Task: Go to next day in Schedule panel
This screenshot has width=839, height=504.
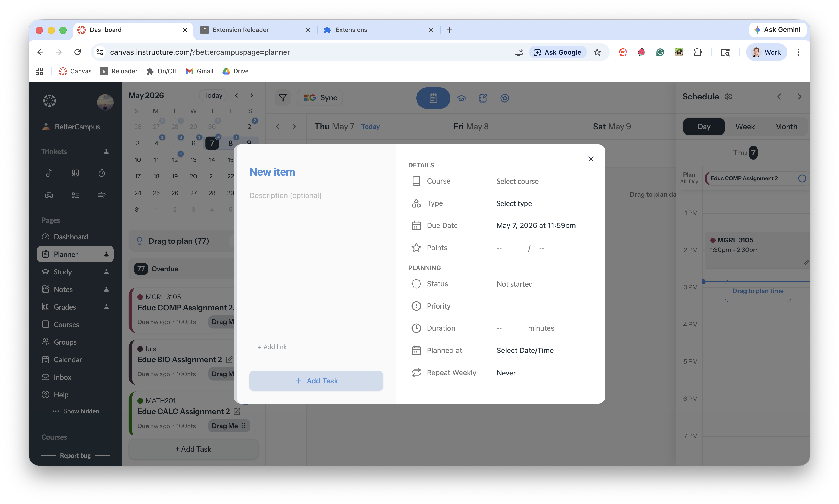Action: pyautogui.click(x=799, y=97)
